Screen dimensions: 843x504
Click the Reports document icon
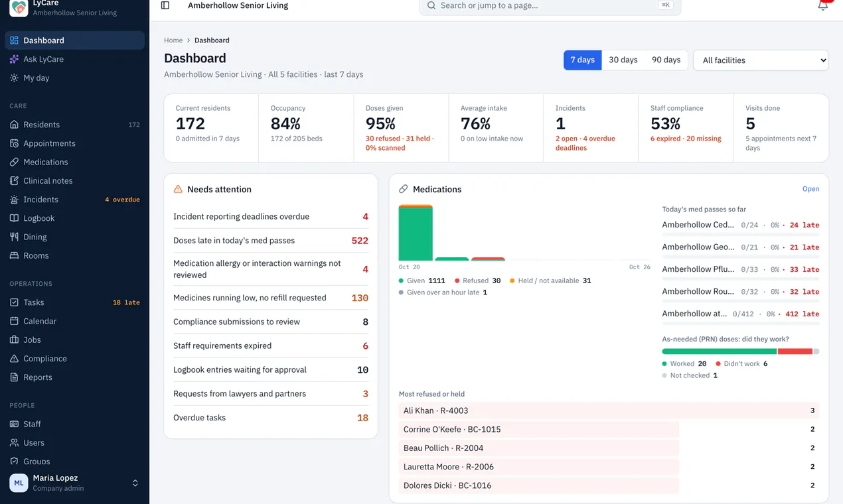[x=14, y=377]
